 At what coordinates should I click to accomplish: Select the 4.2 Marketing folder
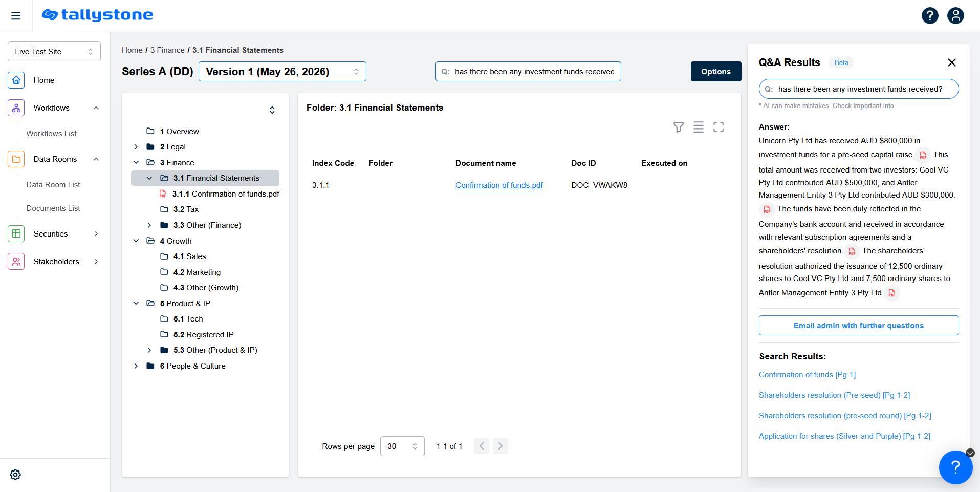pyautogui.click(x=197, y=272)
